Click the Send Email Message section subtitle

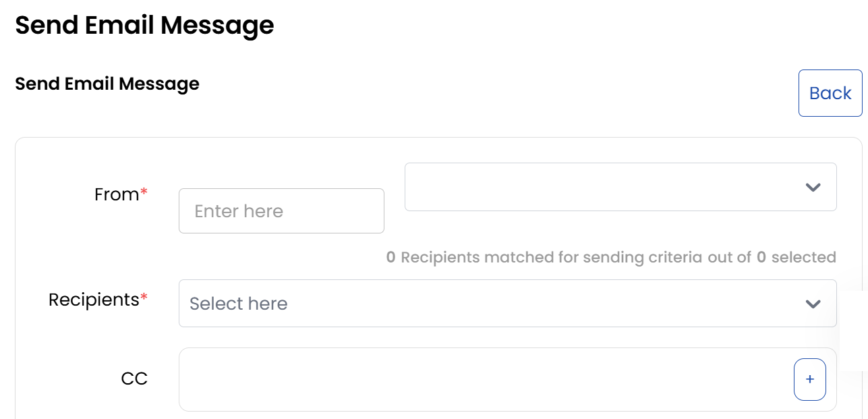(x=107, y=84)
